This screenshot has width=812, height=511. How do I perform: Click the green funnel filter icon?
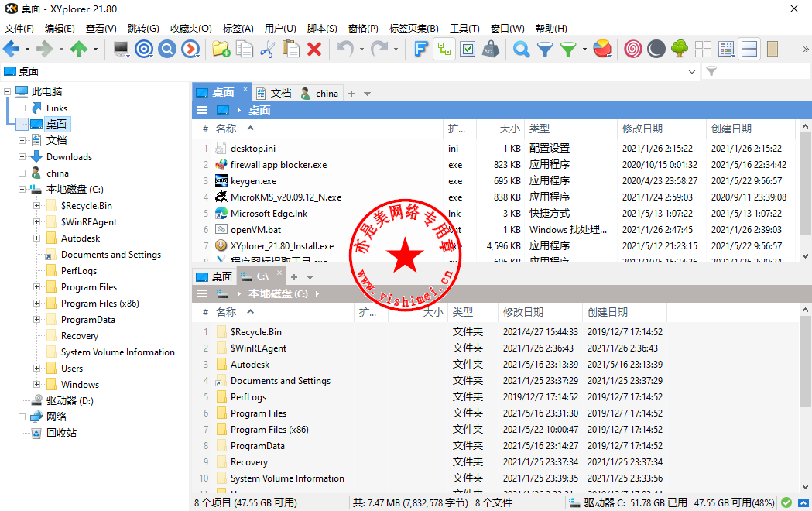(x=568, y=50)
